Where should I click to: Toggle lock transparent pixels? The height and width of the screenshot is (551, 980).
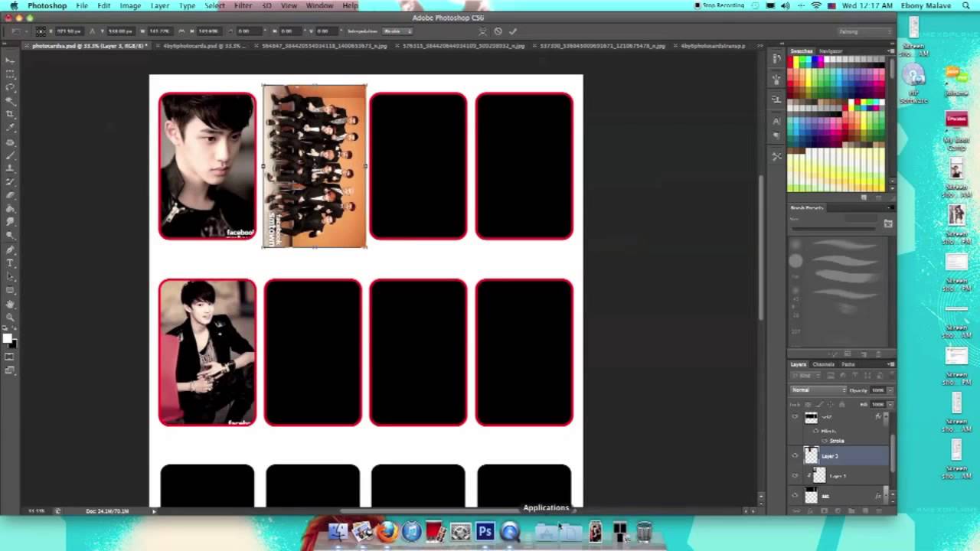tap(807, 404)
